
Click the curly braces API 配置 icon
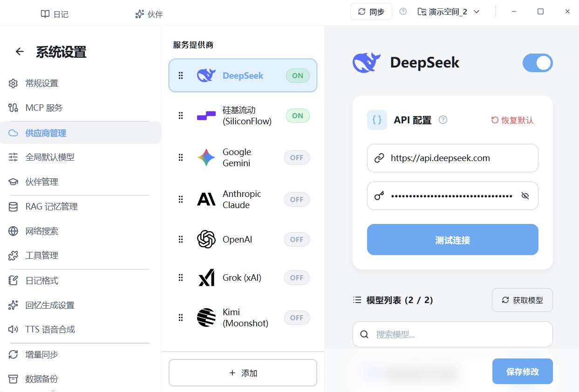point(377,120)
